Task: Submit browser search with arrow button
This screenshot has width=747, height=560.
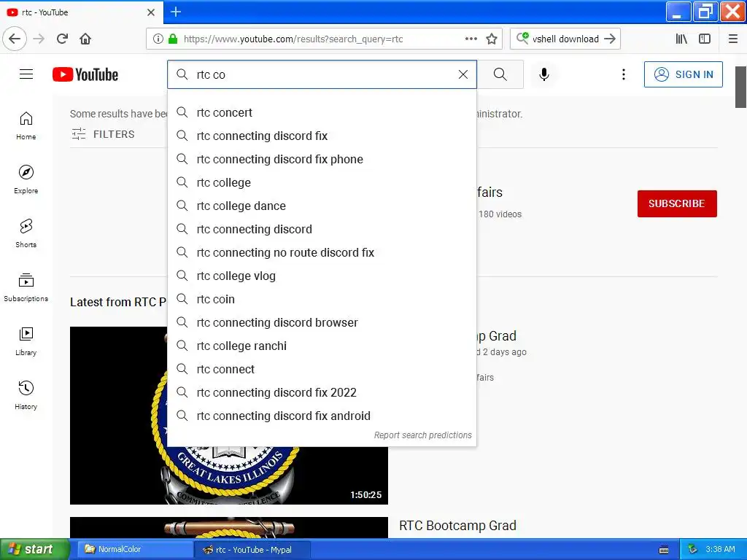Action: 610,39
